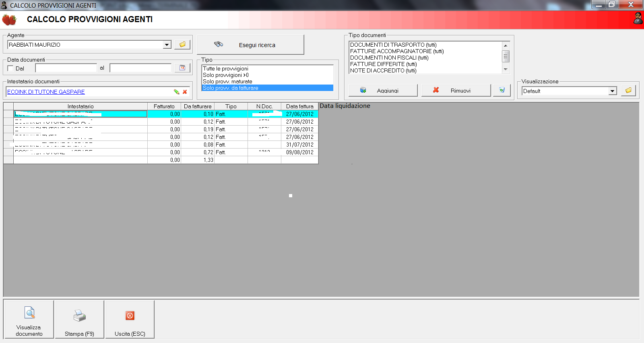
Task: Open the agent folder lookup icon
Action: pos(182,45)
